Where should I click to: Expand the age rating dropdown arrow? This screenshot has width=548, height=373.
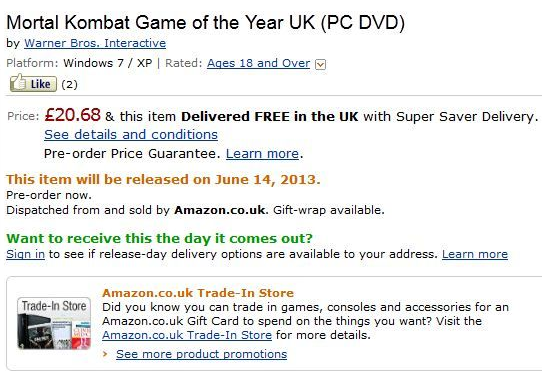tap(320, 64)
